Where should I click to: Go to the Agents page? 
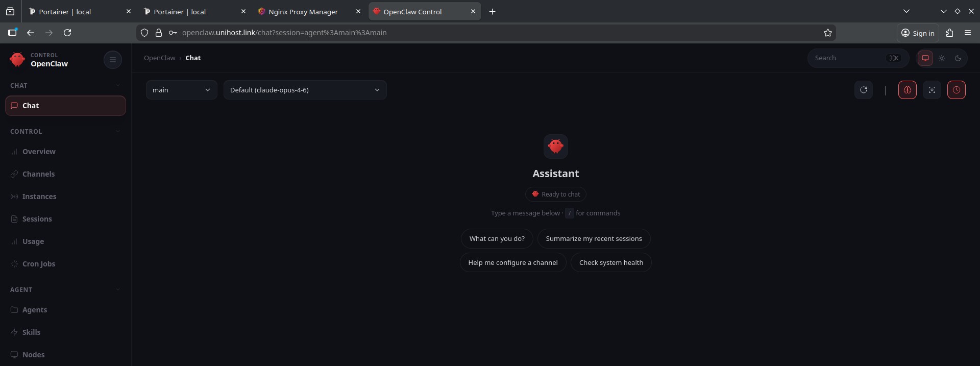[65, 310]
